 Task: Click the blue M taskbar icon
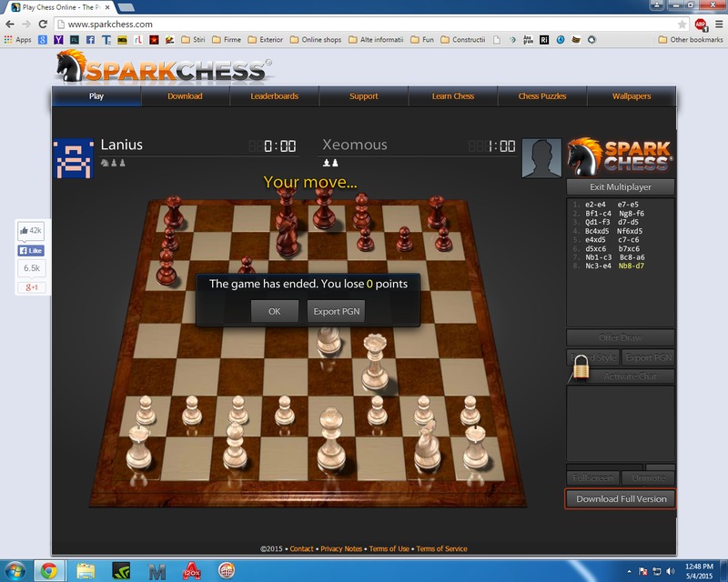tap(157, 572)
